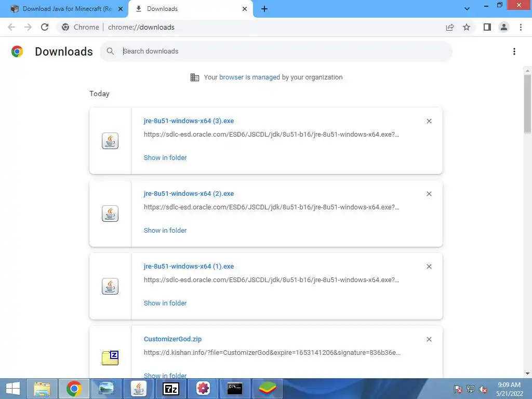Open the profile avatar button
This screenshot has height=399, width=532.
(504, 27)
